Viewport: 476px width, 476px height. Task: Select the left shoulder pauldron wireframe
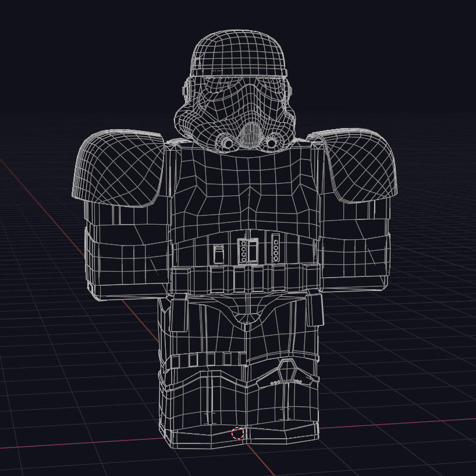(x=119, y=168)
